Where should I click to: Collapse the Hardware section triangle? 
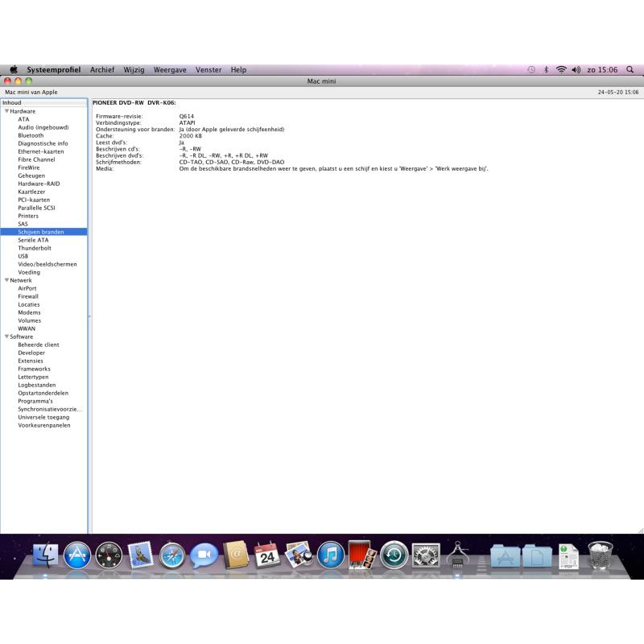tap(6, 111)
